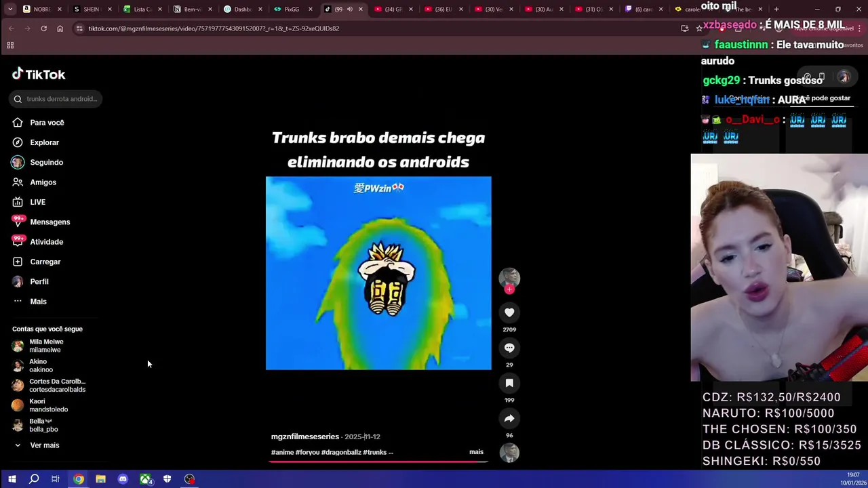Go back with the browser arrow
This screenshot has width=868, height=488.
click(11, 28)
